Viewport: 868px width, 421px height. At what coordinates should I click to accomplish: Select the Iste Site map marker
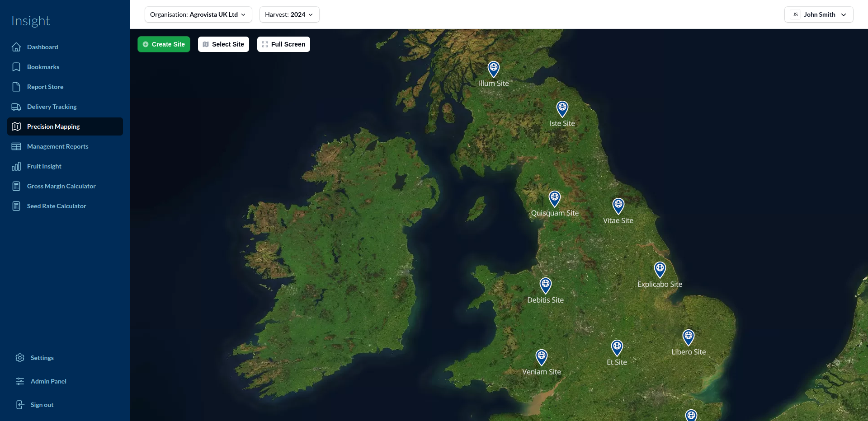[562, 109]
